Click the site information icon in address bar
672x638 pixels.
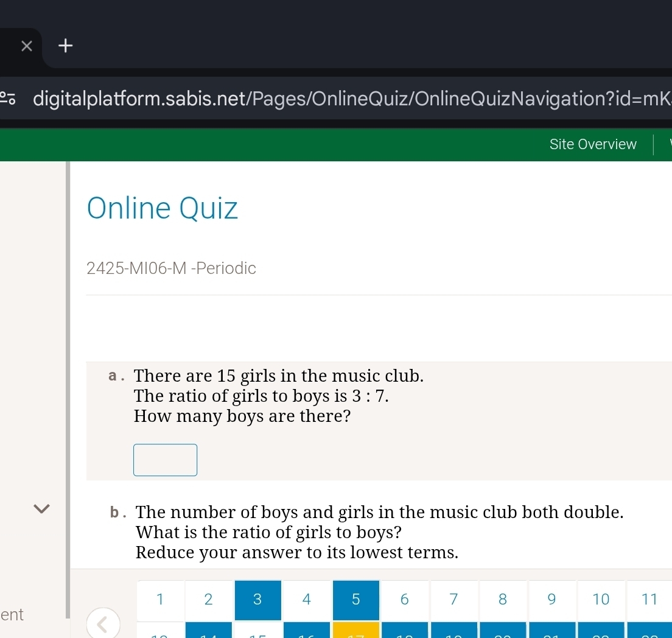[9, 97]
